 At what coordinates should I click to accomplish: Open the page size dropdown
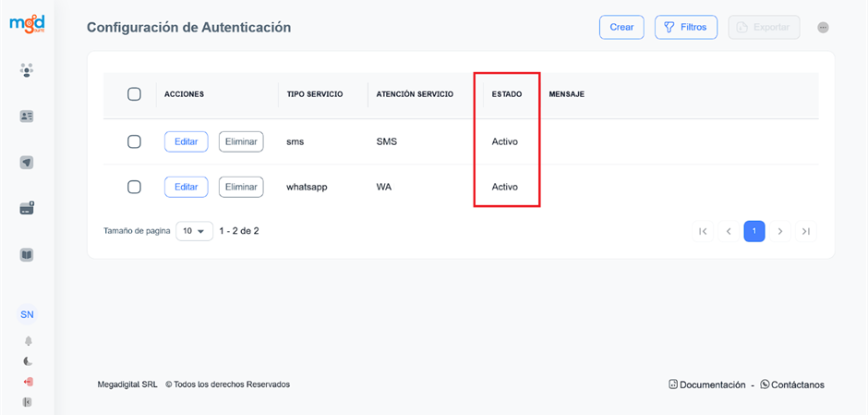pyautogui.click(x=194, y=231)
